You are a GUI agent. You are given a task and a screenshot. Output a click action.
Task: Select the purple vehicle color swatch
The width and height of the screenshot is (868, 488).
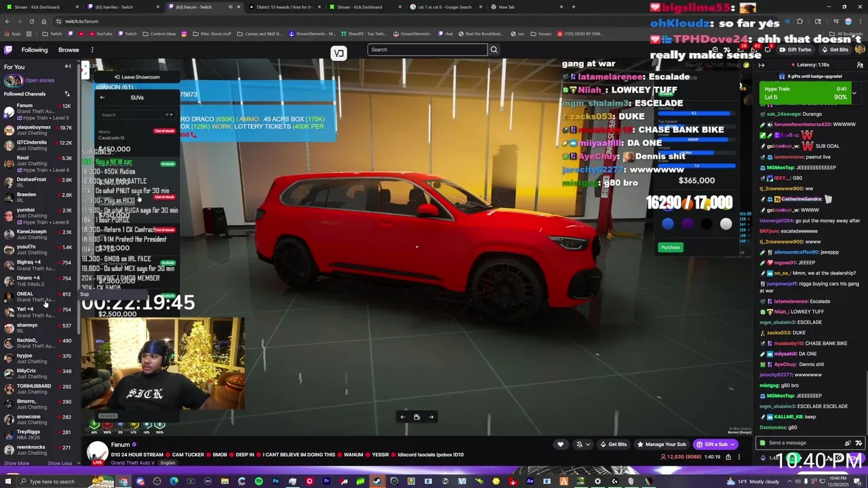click(x=688, y=224)
